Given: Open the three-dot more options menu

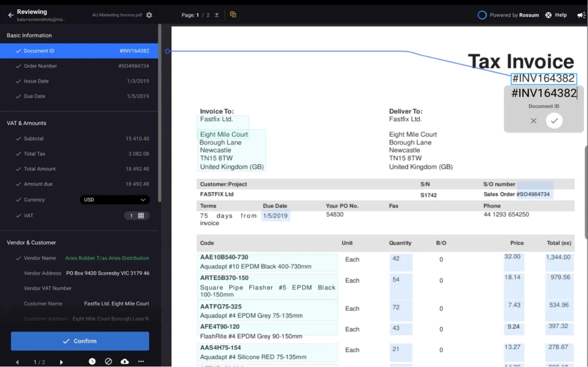Looking at the screenshot, I should pyautogui.click(x=141, y=361).
